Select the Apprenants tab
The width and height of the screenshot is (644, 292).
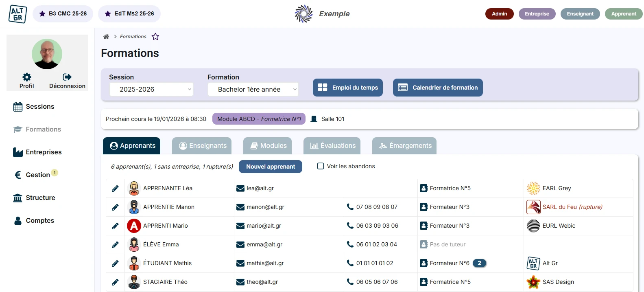pos(131,146)
